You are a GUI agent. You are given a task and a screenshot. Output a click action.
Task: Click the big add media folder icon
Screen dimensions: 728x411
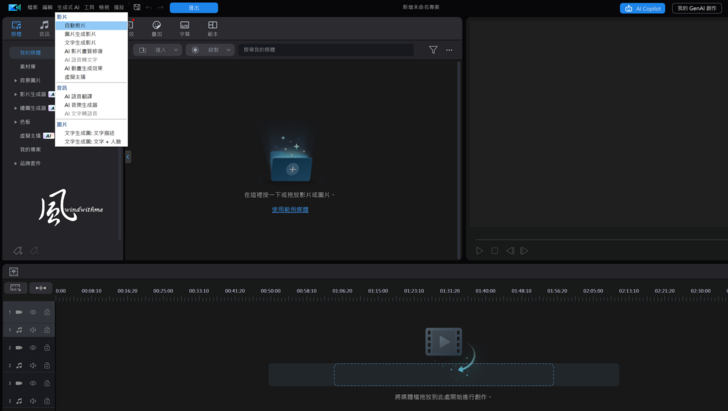(292, 165)
